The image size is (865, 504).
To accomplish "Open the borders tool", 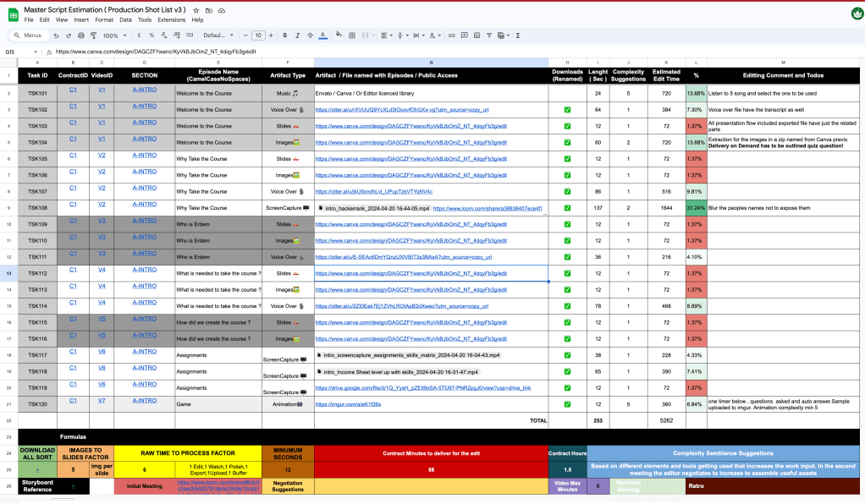I will click(352, 36).
